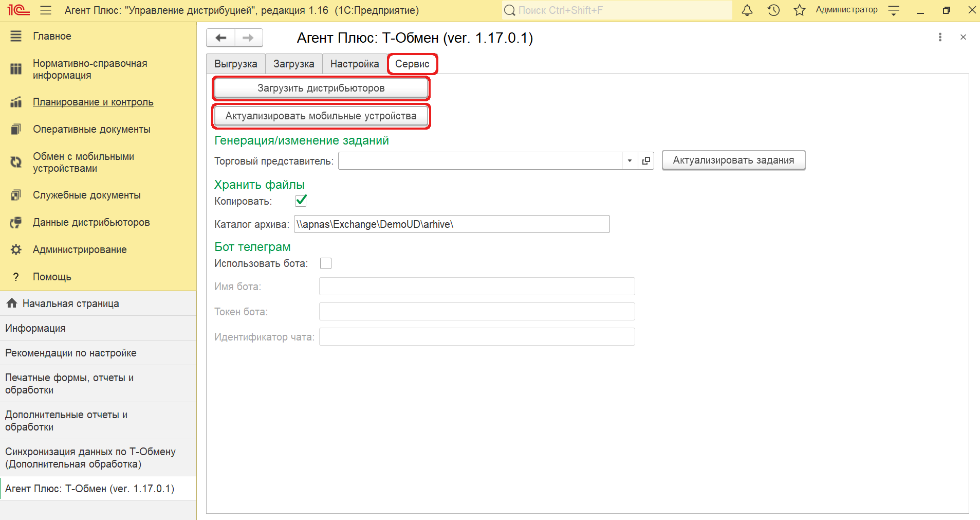The height and width of the screenshot is (520, 980).
Task: Go forward with the right arrow
Action: pyautogui.click(x=249, y=38)
